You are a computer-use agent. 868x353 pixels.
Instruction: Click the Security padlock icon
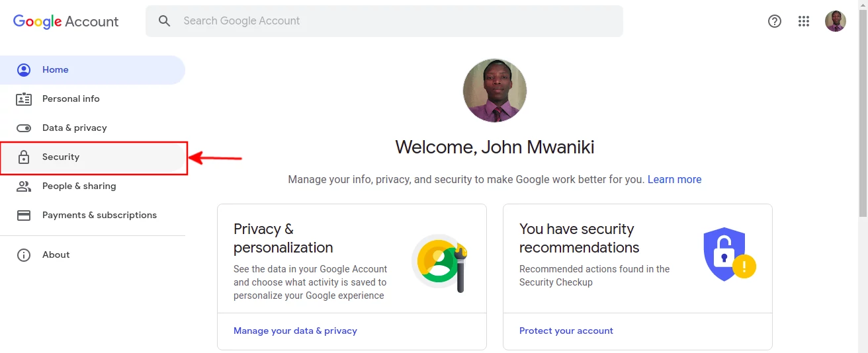[24, 157]
